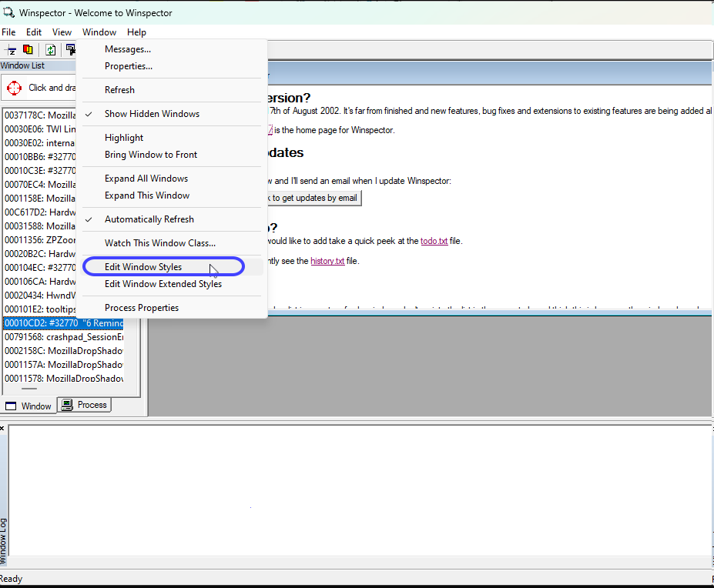The image size is (714, 588).
Task: Select Edit Window Styles menu entry
Action: pos(172,267)
